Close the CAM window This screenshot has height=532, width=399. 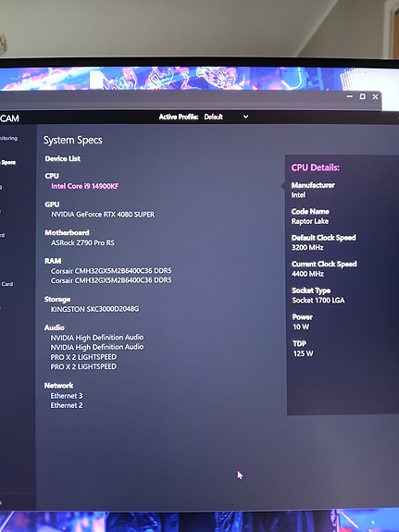click(375, 97)
